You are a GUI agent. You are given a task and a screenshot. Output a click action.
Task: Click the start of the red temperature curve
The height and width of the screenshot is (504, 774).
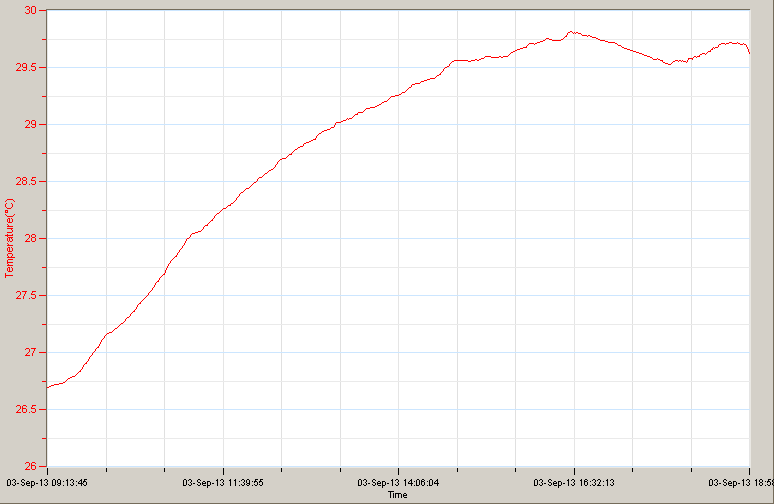click(47, 388)
